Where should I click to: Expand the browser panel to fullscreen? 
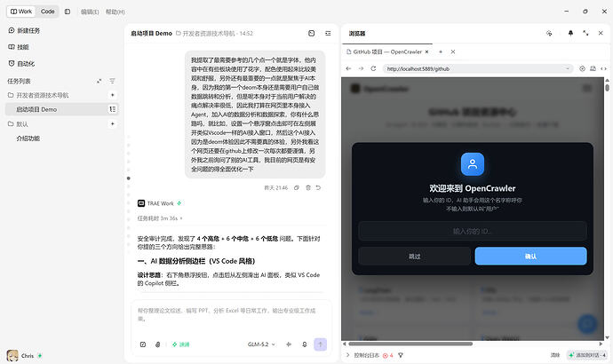pyautogui.click(x=585, y=33)
